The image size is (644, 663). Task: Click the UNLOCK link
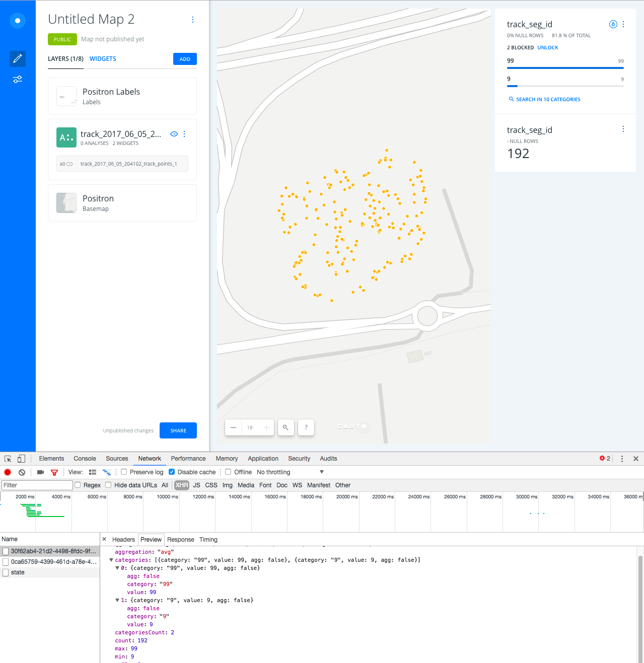point(548,48)
